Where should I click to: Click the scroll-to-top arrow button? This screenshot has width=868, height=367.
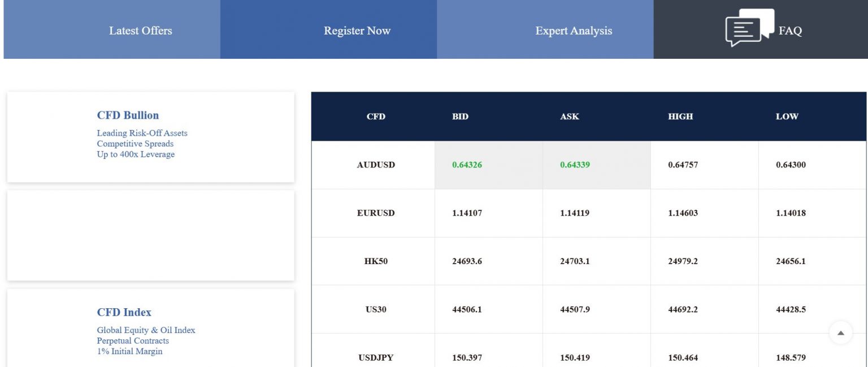pos(840,333)
